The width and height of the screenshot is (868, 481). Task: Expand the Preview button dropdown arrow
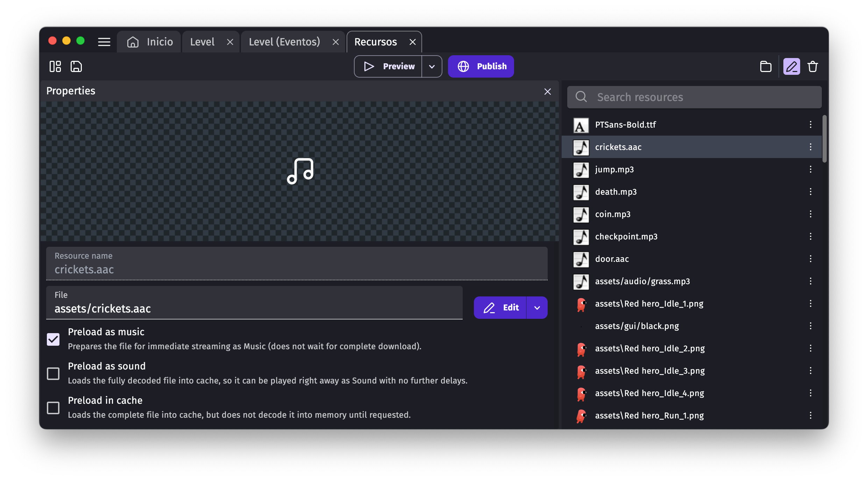point(433,66)
